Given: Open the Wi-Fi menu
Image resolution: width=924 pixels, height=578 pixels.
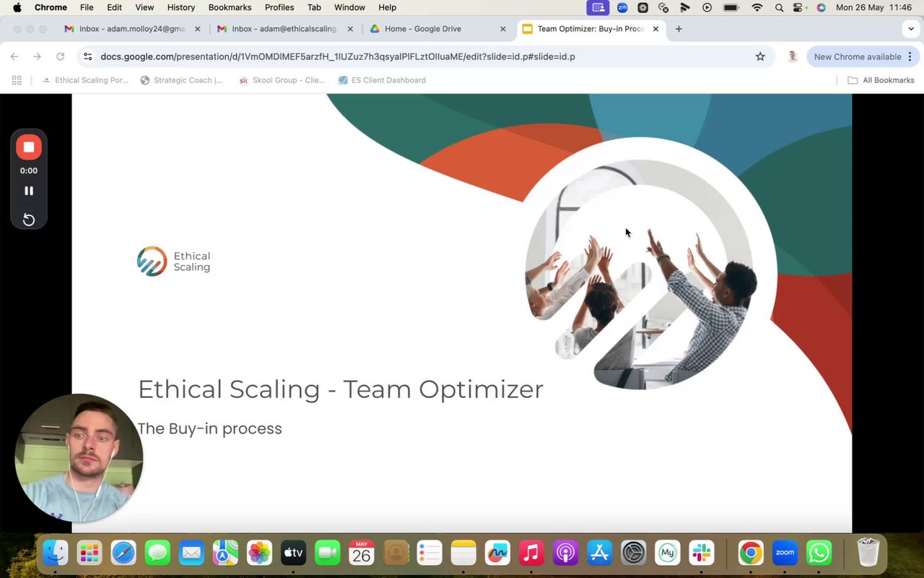Looking at the screenshot, I should pyautogui.click(x=757, y=7).
